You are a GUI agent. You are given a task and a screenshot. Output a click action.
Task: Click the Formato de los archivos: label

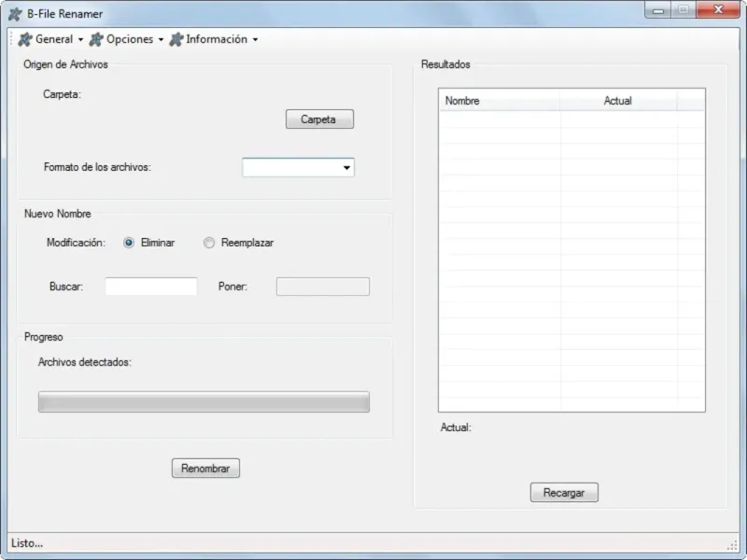97,167
